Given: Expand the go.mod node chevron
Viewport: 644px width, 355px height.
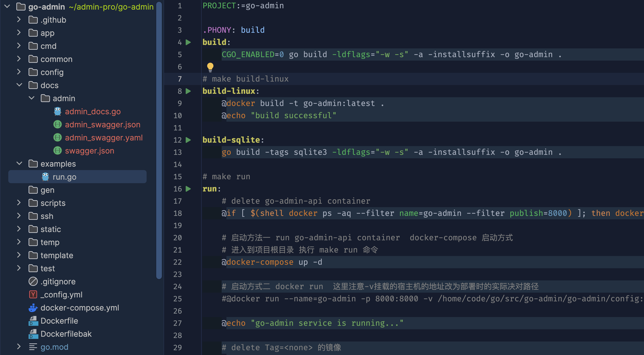Looking at the screenshot, I should (19, 346).
